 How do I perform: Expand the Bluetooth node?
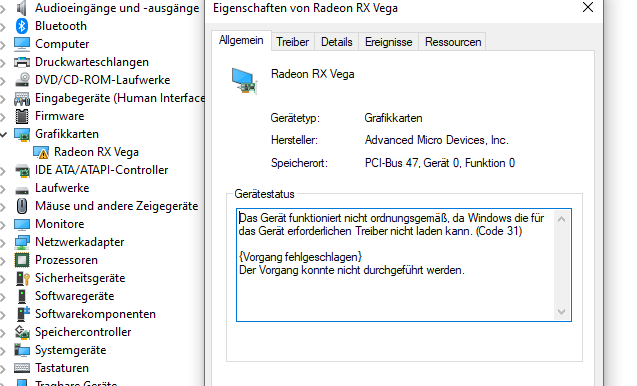coord(3,27)
